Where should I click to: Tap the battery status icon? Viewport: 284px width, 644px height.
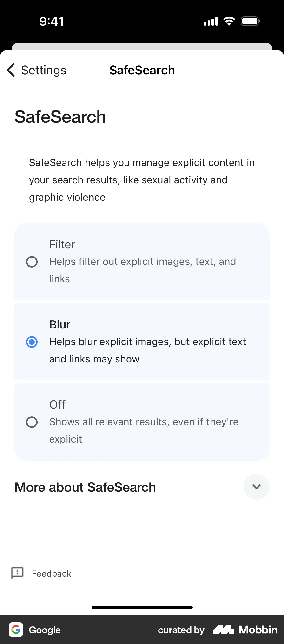coord(250,21)
